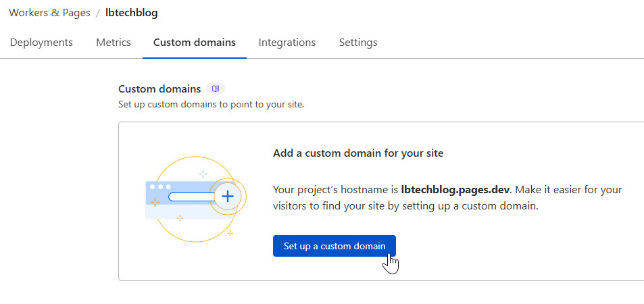Click the light blue sparkle above the illustration
This screenshot has height=304, width=644.
click(x=203, y=174)
